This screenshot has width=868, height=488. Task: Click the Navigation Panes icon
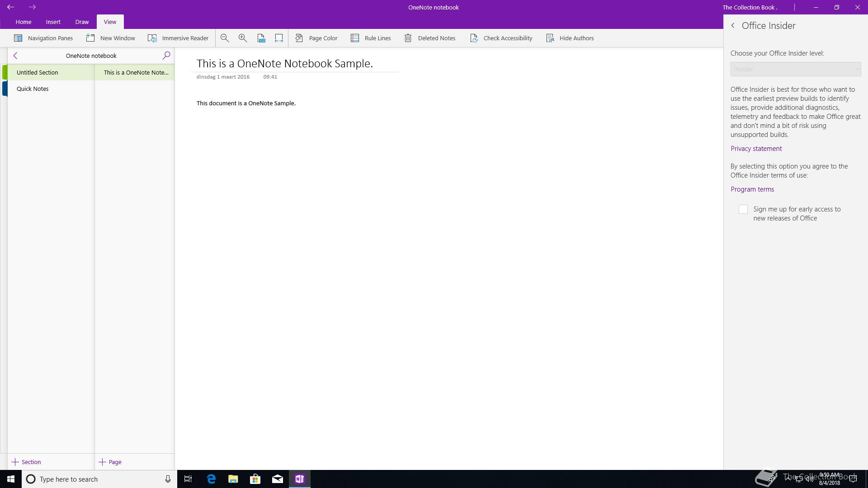[18, 38]
